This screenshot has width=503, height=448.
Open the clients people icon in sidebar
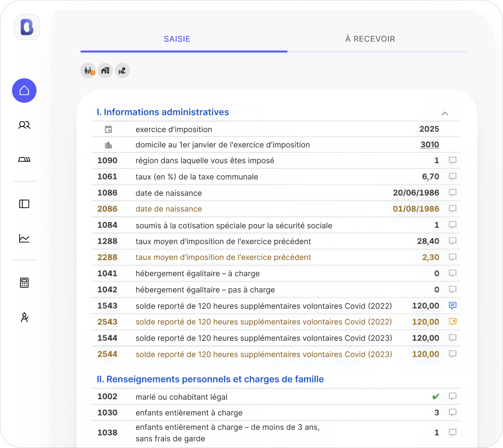[x=24, y=125]
